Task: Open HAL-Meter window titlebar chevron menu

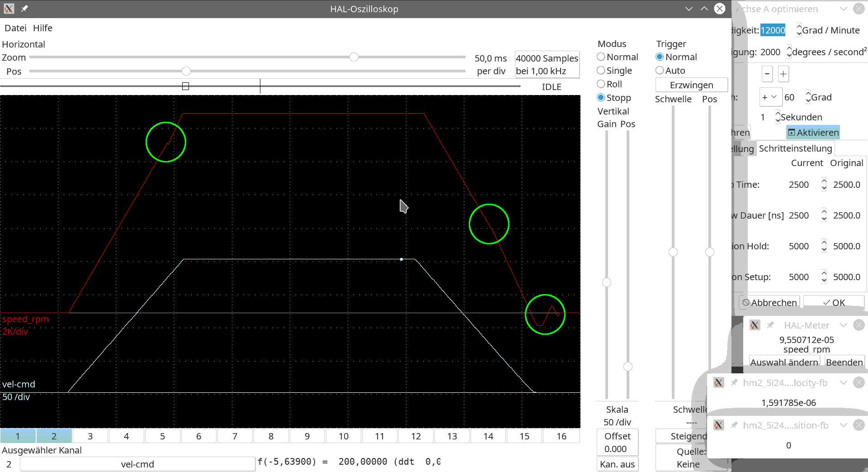Action: click(844, 325)
